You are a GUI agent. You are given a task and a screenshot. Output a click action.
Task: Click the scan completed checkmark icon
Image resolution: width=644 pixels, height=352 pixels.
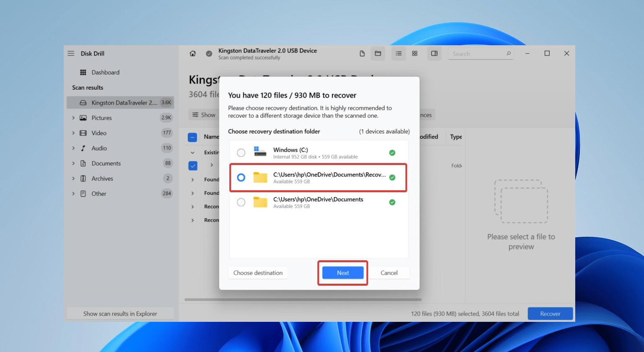209,54
